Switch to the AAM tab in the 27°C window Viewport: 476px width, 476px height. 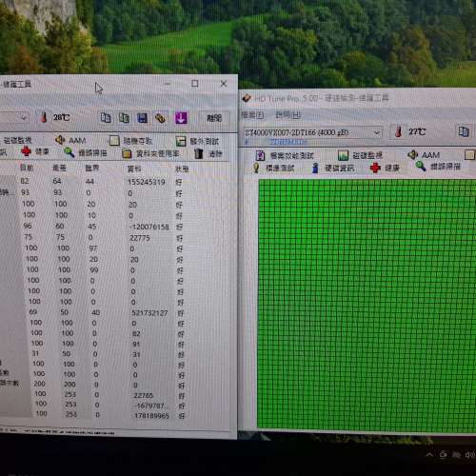[x=424, y=155]
